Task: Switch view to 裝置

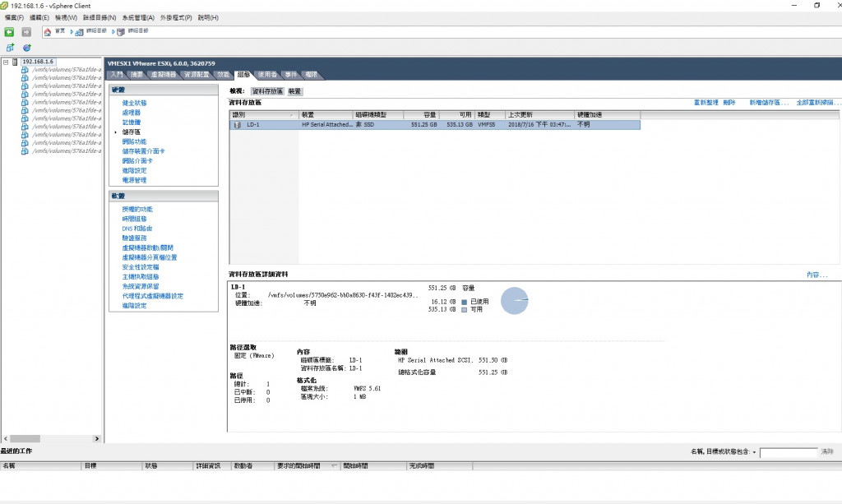Action: point(295,91)
